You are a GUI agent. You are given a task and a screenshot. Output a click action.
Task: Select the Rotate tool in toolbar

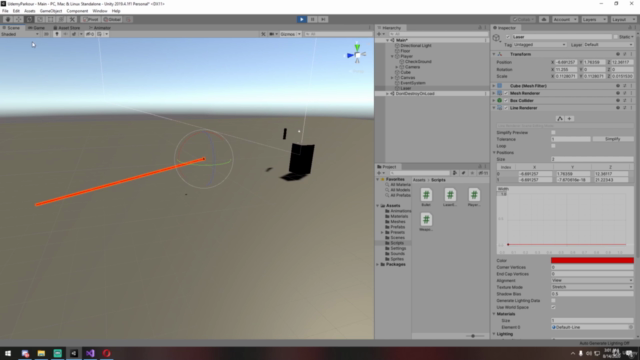click(29, 19)
